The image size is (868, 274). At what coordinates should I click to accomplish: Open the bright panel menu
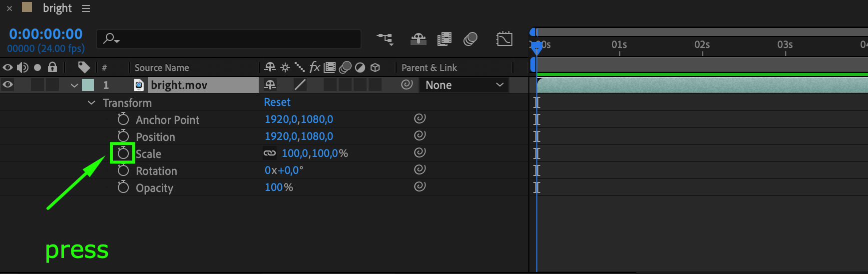point(86,8)
